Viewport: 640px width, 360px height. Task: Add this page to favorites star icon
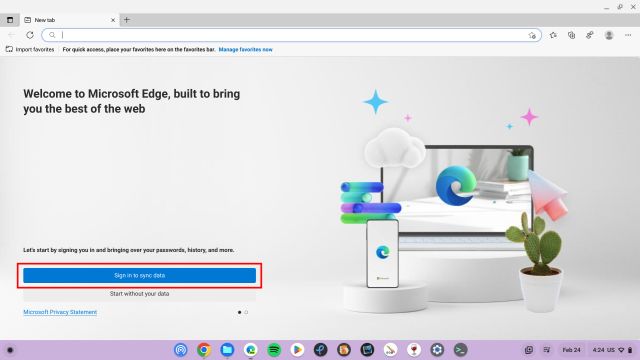pos(532,36)
